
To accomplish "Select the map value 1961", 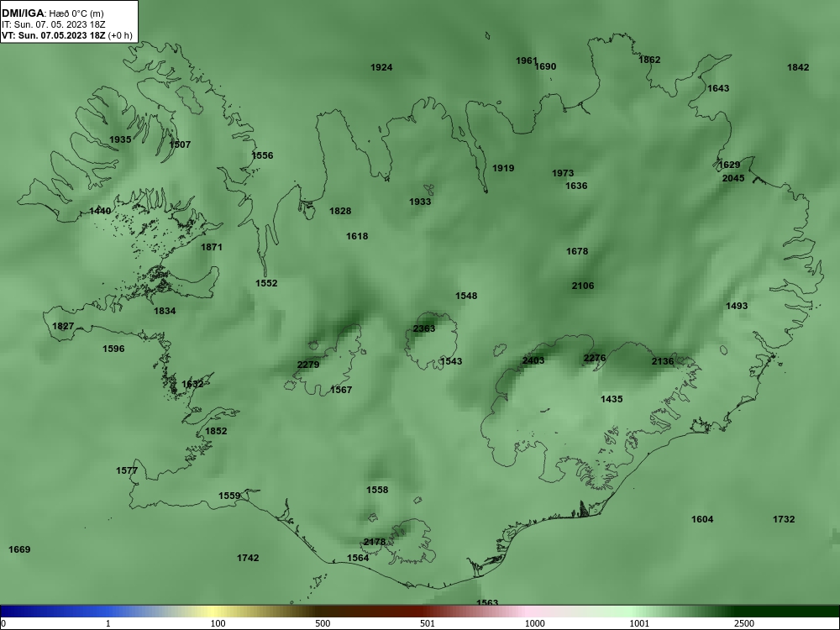I will coord(527,60).
